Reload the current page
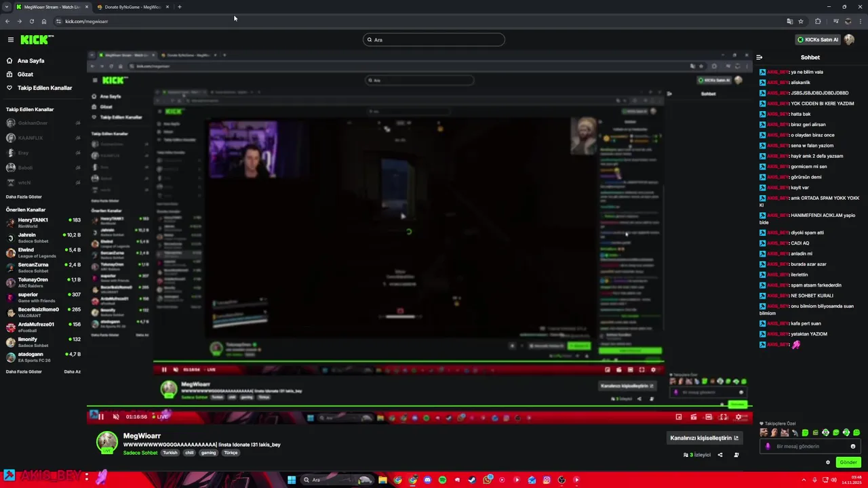 (x=31, y=22)
